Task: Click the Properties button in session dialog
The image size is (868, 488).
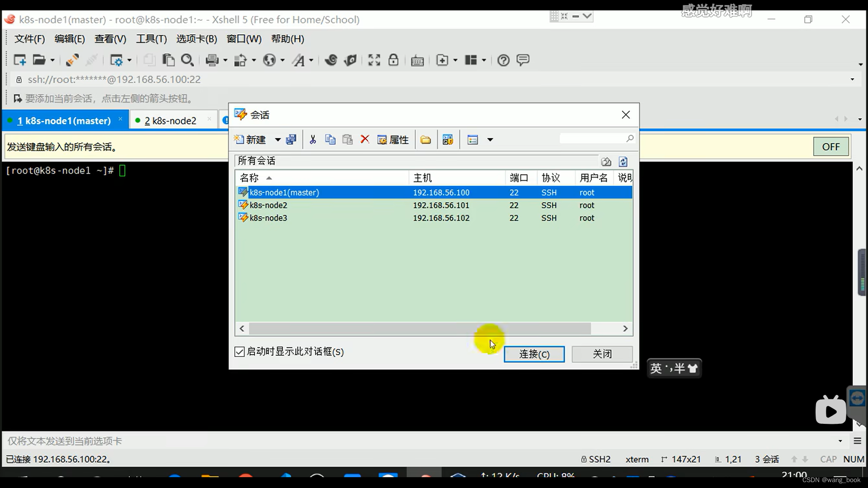Action: 393,140
